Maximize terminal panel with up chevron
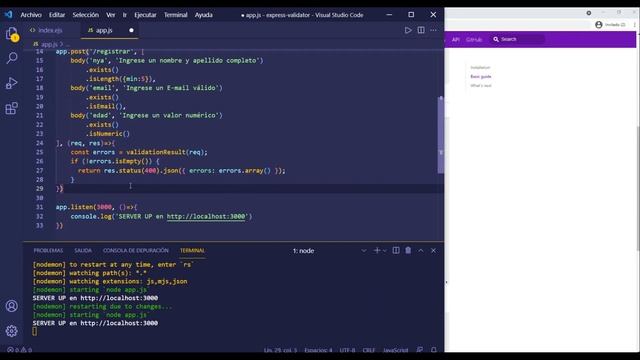This screenshot has height=360, width=640. (x=421, y=250)
